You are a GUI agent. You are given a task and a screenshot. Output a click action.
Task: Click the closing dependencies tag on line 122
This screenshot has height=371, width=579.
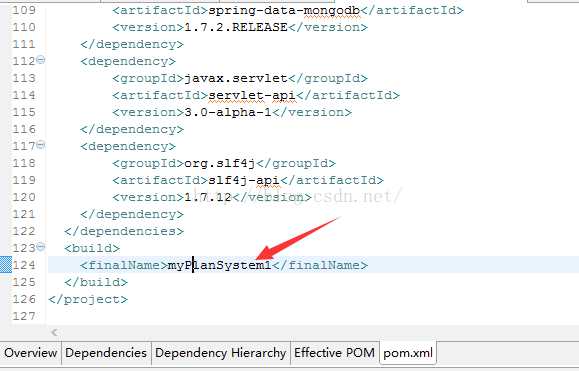click(x=124, y=231)
